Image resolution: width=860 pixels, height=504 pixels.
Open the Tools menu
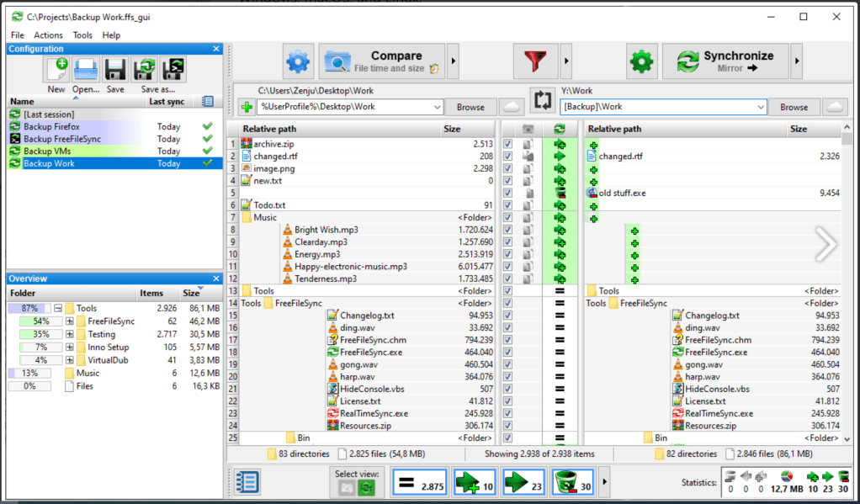click(82, 35)
